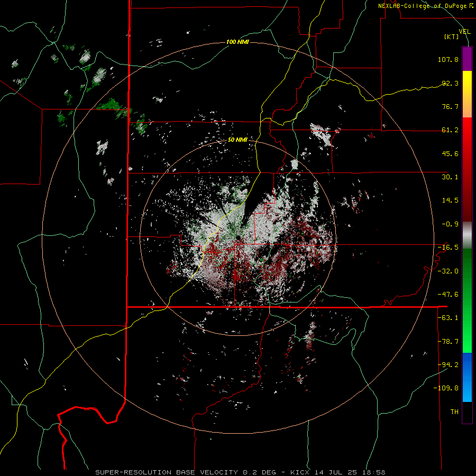
Task: Click the TH legend label
Action: pos(454,412)
